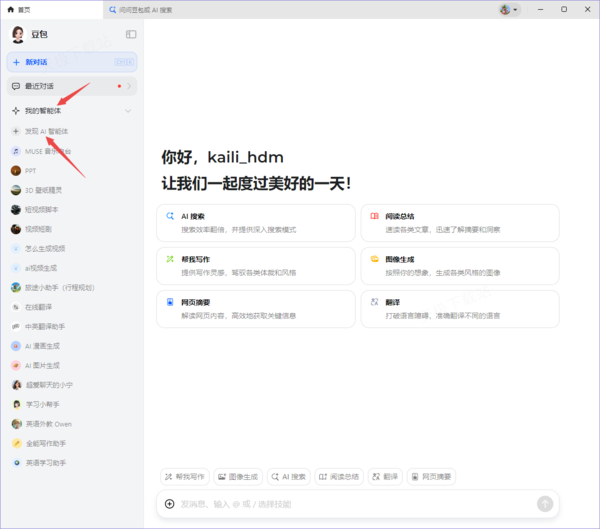Click the 图像生成 chip above the input

pos(237,477)
